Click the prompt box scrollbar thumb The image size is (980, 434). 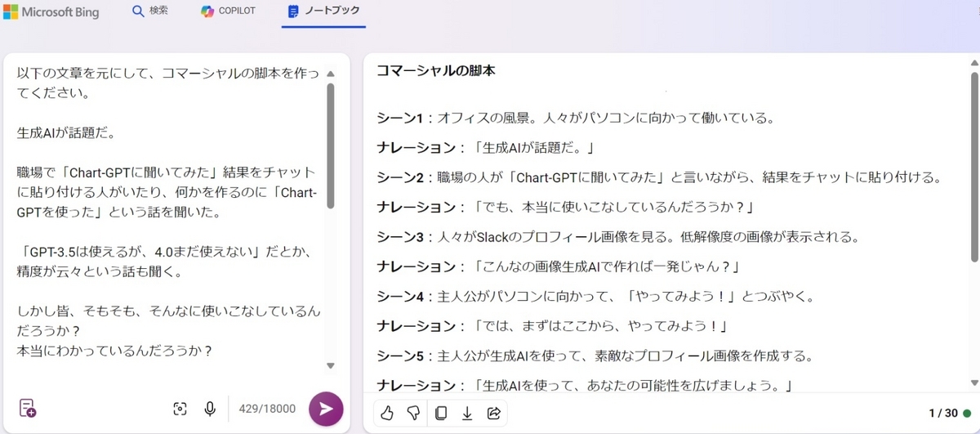tap(331, 145)
